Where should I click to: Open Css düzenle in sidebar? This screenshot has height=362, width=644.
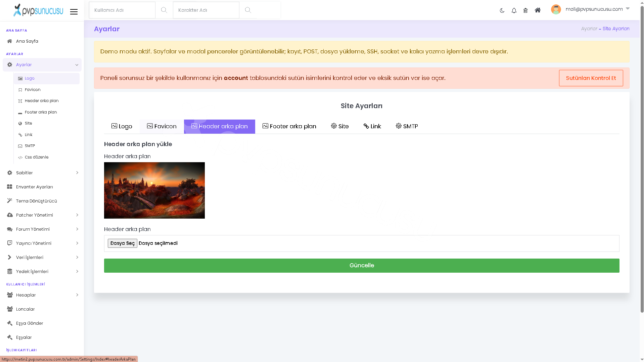(x=37, y=157)
